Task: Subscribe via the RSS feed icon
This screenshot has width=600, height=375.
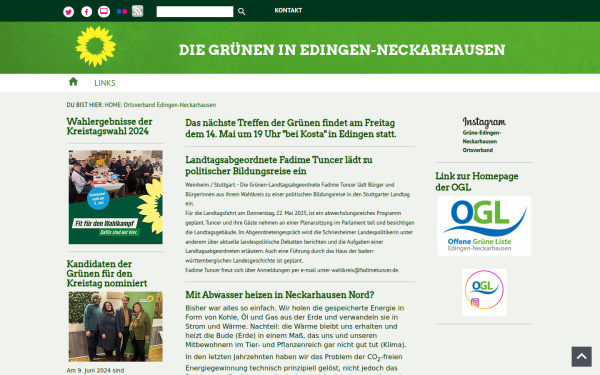Action: pos(137,11)
